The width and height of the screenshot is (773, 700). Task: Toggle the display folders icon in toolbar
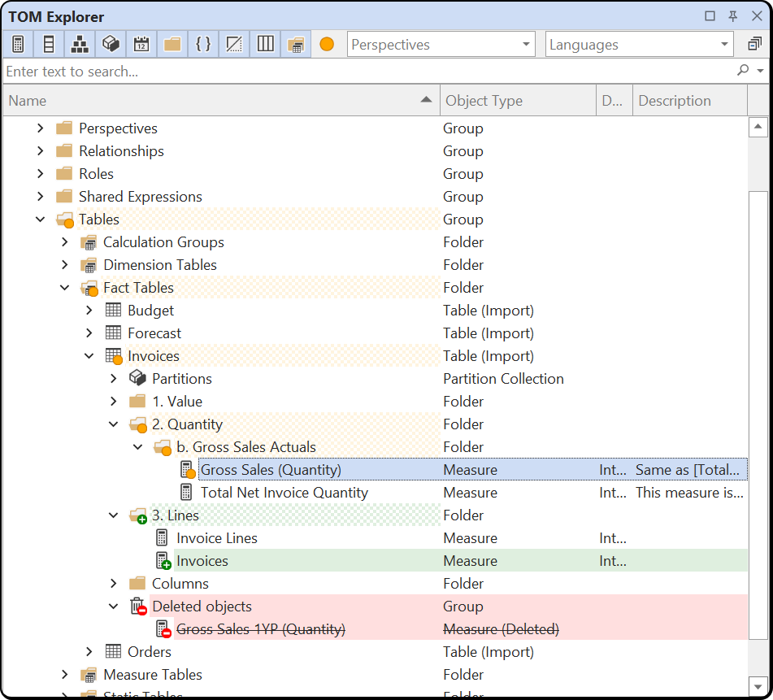point(172,45)
